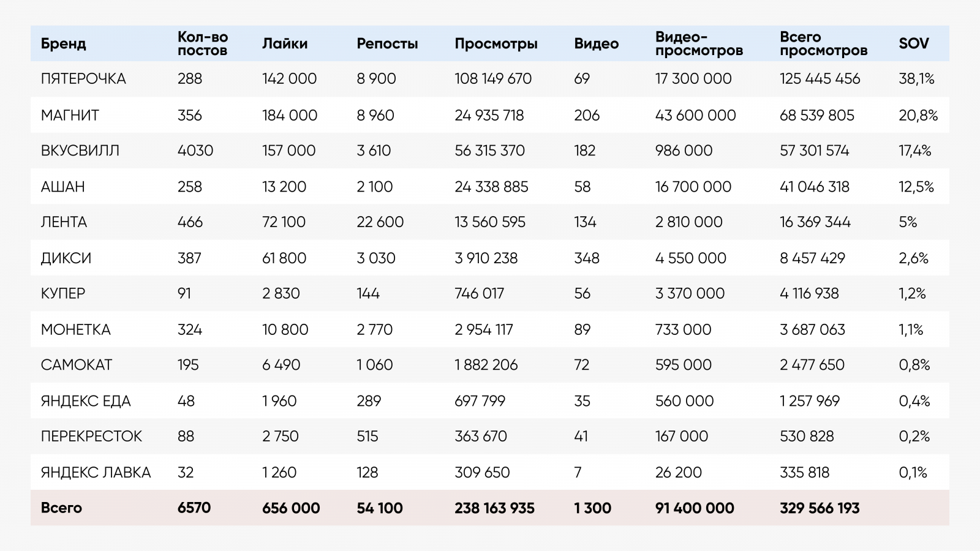The height and width of the screenshot is (551, 980).
Task: Select the Лайки column header
Action: click(285, 44)
